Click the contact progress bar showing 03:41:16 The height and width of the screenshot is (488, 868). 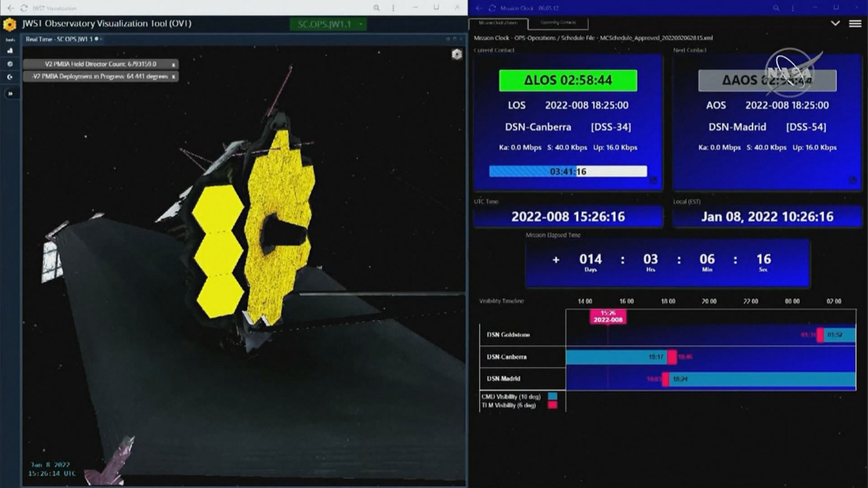pos(568,171)
